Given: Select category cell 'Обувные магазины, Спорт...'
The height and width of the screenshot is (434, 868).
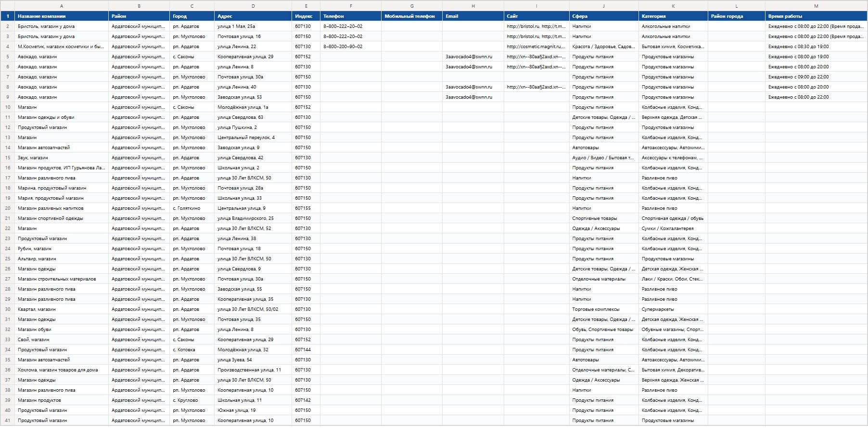Looking at the screenshot, I should tap(673, 330).
